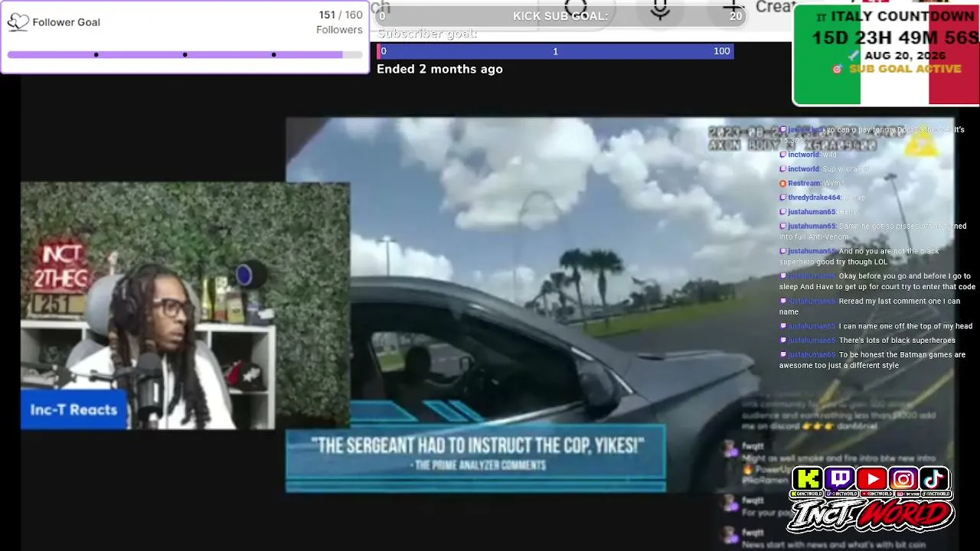Select the Instagram logo icon
Viewport: 980px width, 551px height.
pos(903,479)
